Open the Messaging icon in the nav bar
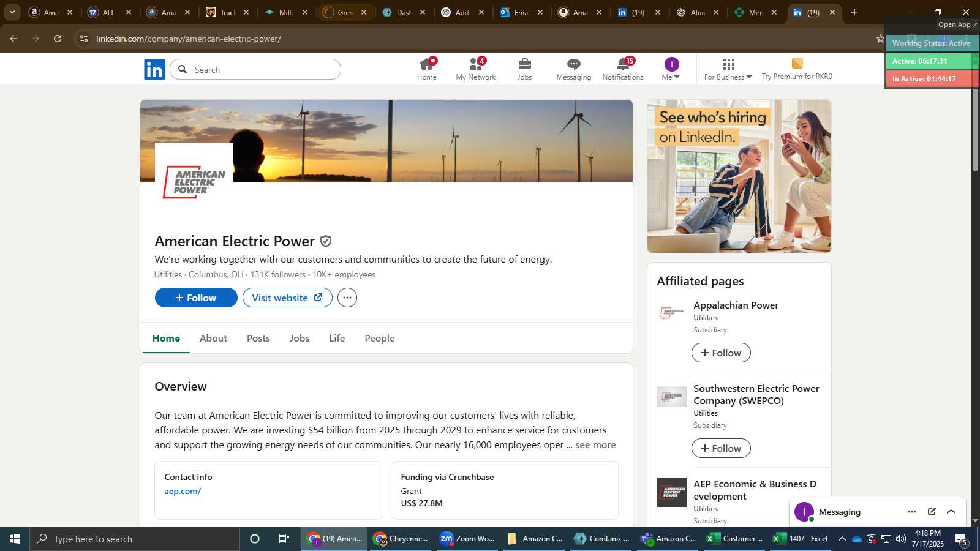Viewport: 980px width, 551px height. tap(574, 69)
